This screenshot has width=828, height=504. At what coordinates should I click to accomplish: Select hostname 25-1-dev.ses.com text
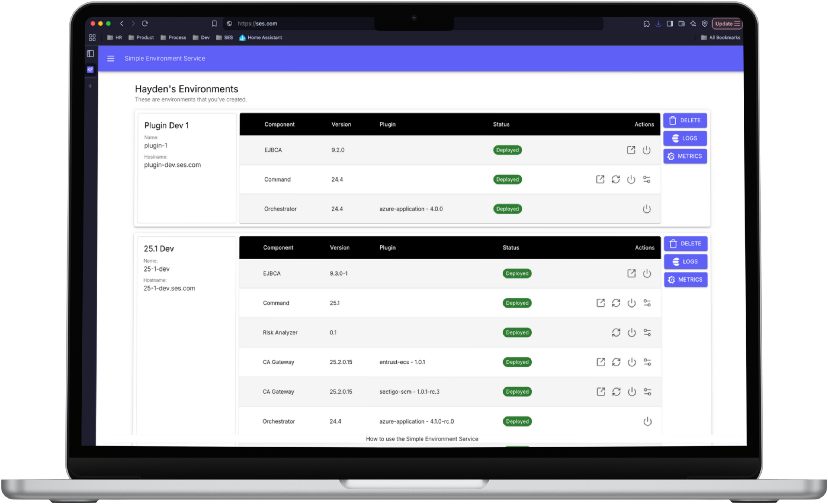tap(169, 288)
